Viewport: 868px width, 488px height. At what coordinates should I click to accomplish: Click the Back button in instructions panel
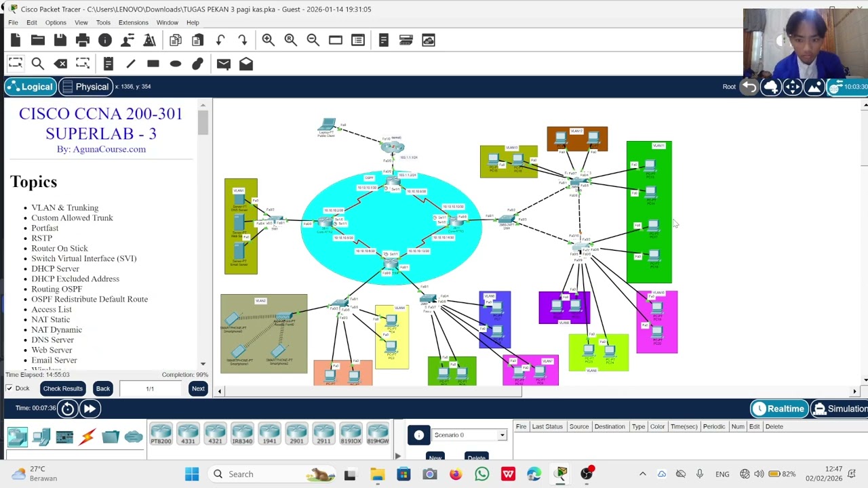click(x=103, y=388)
